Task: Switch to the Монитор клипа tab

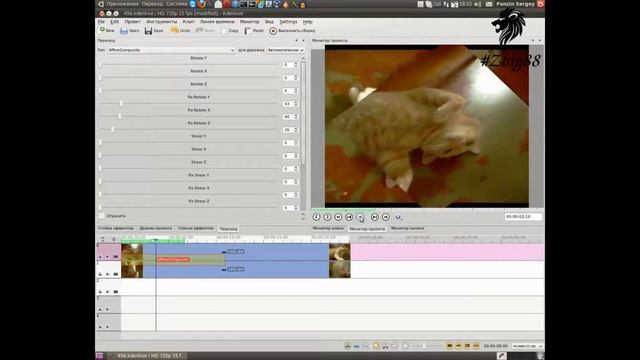Action: [328, 228]
